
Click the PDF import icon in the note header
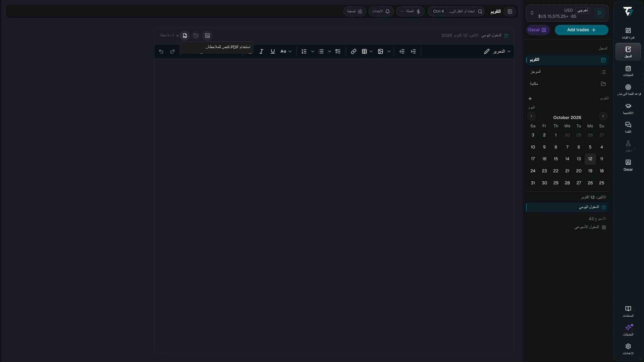pos(185,36)
